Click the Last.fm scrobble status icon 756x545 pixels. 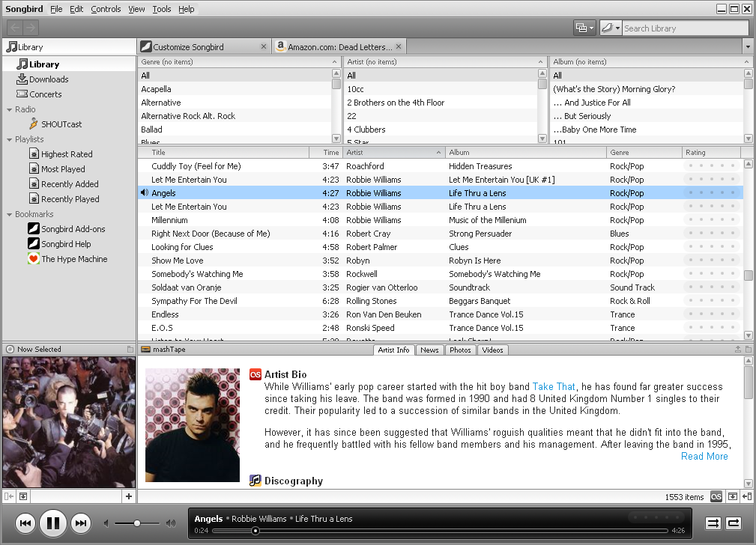[716, 496]
